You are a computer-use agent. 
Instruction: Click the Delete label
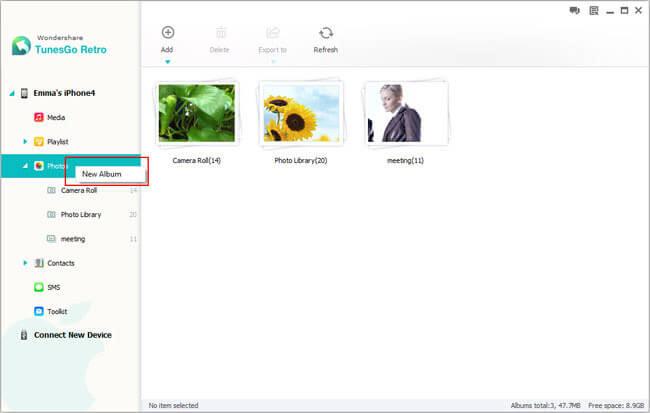point(219,50)
